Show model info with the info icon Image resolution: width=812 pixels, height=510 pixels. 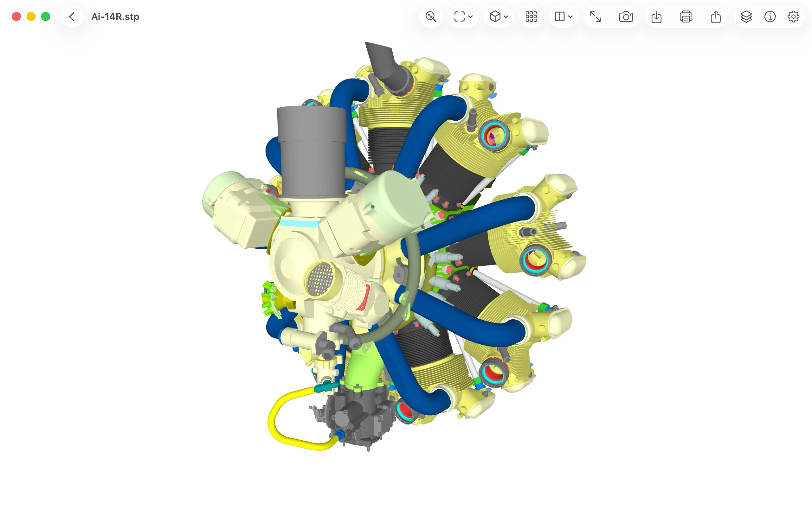(x=770, y=16)
